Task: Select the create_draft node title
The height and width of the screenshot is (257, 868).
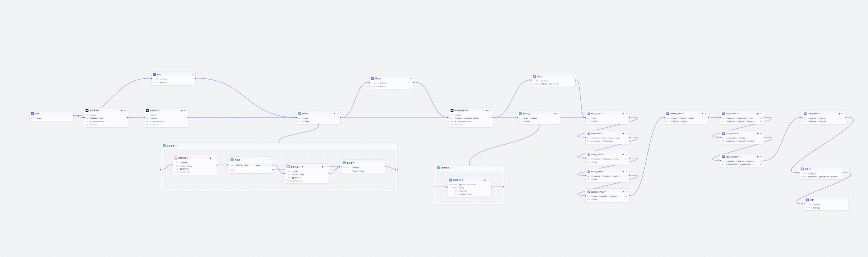Action: (x=676, y=114)
